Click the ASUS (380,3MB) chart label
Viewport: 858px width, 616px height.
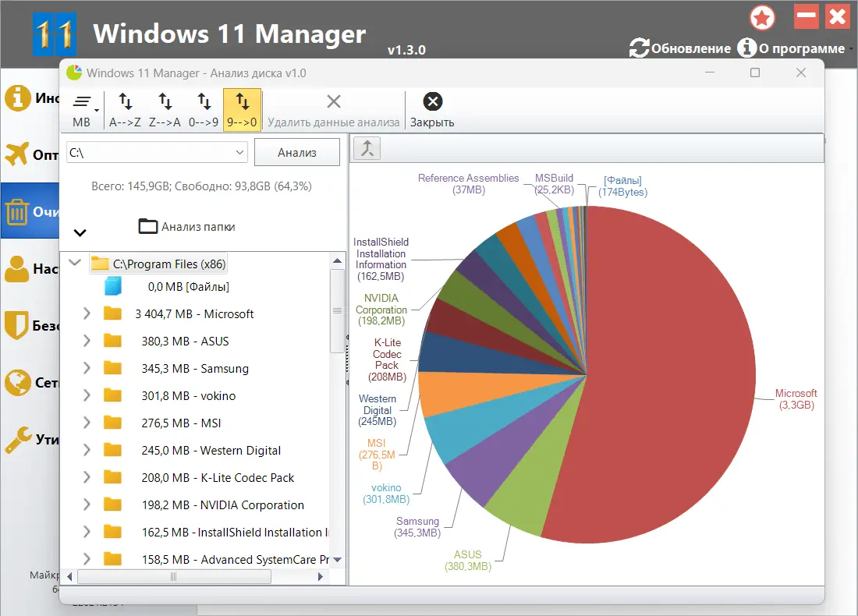click(x=468, y=560)
